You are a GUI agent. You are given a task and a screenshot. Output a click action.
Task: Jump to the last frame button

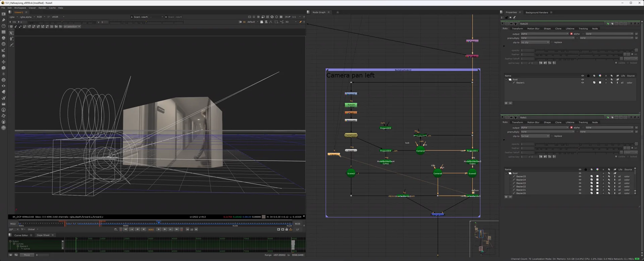pos(177,230)
